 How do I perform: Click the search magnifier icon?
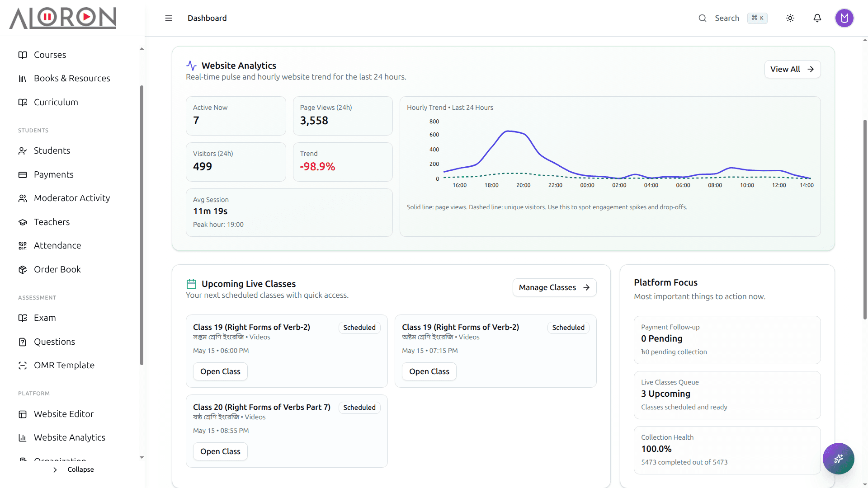tap(703, 18)
